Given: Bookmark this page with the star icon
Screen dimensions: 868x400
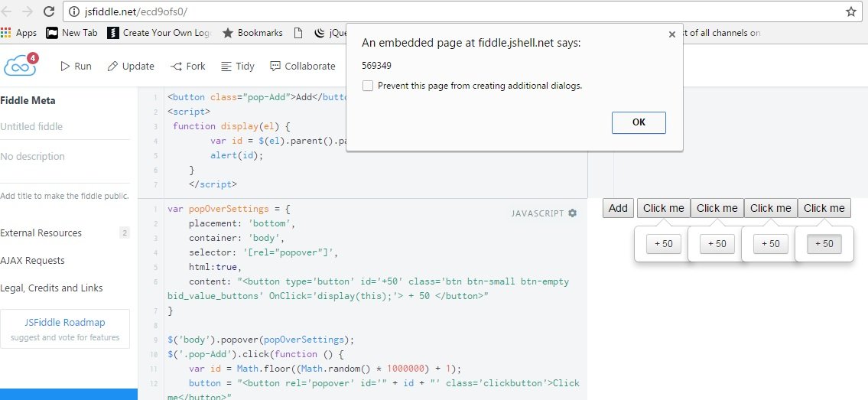Looking at the screenshot, I should [x=850, y=11].
